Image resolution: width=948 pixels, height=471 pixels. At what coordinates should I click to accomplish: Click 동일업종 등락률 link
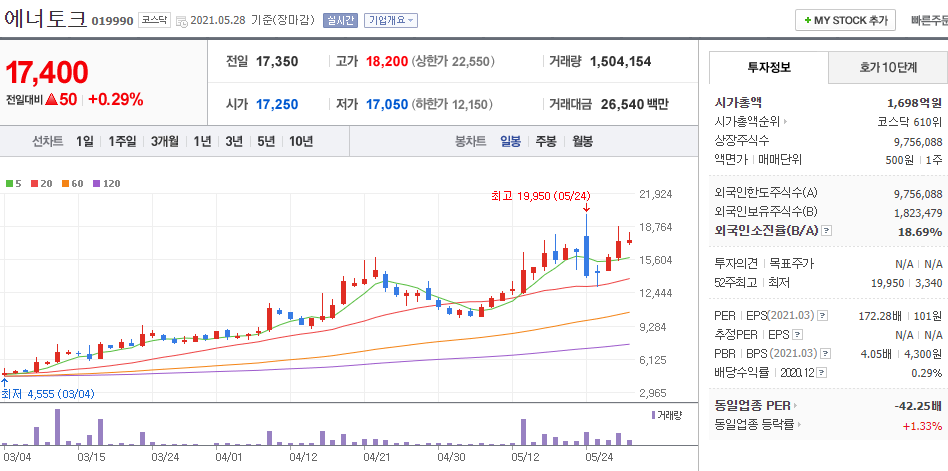pos(755,424)
